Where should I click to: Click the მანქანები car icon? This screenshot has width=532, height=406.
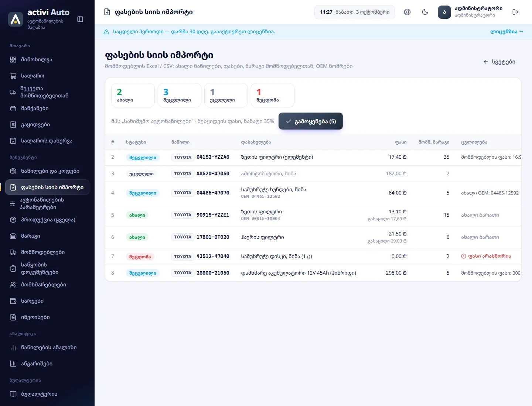pyautogui.click(x=13, y=108)
